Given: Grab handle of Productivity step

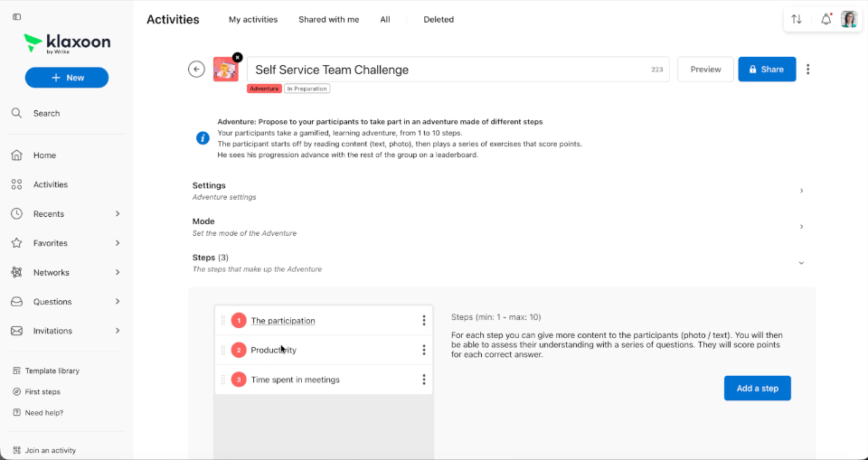Looking at the screenshot, I should 223,350.
